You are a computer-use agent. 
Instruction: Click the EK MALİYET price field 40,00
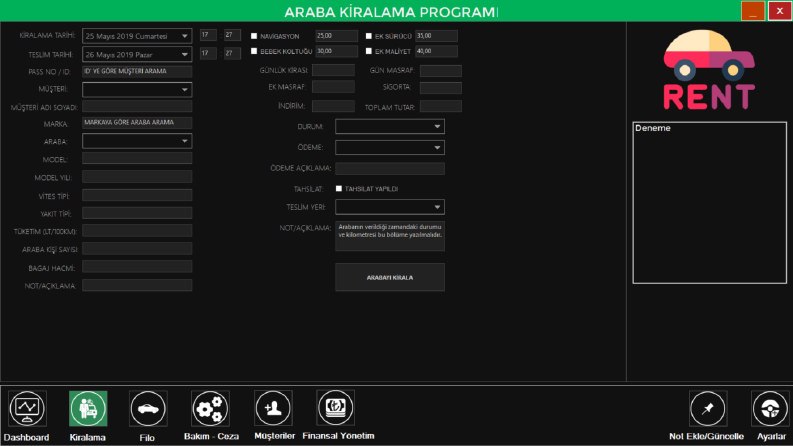click(436, 51)
